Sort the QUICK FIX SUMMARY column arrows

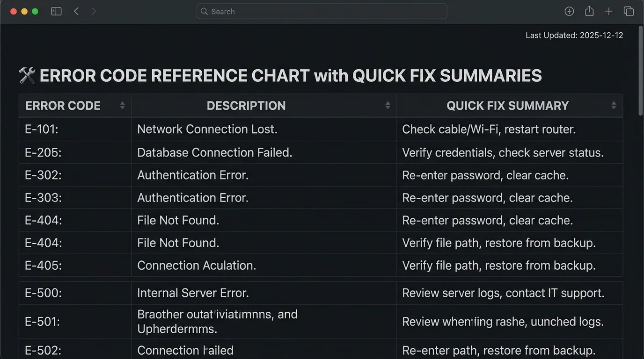(614, 106)
